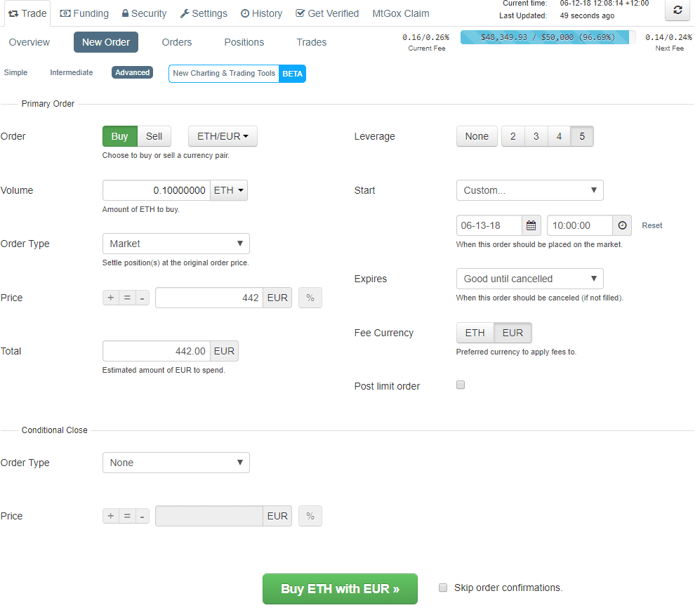Switch to the Funding tab

pos(84,13)
